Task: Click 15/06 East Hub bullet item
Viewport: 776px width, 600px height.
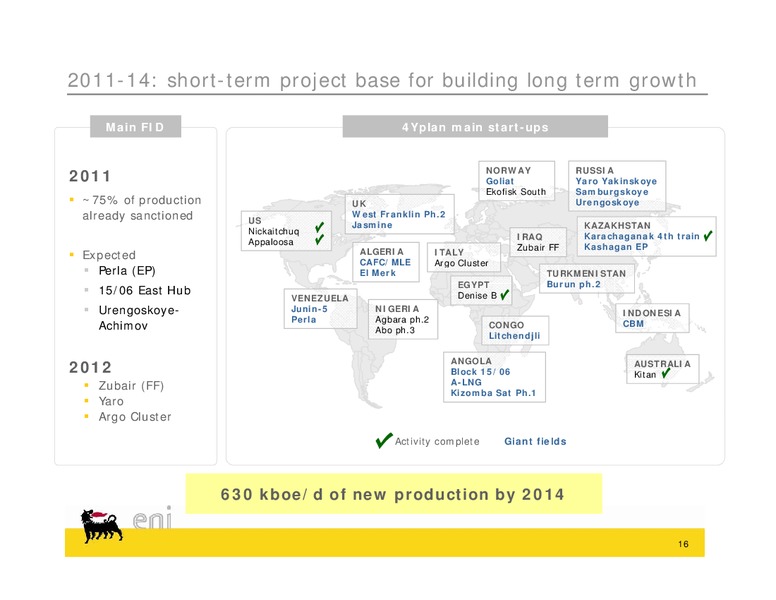Action: point(145,291)
